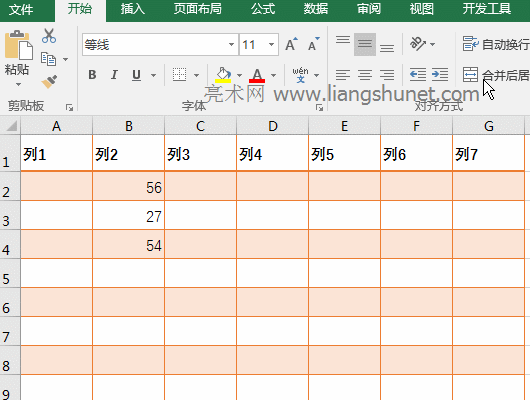Expand the fill color dropdown arrow

[x=239, y=75]
